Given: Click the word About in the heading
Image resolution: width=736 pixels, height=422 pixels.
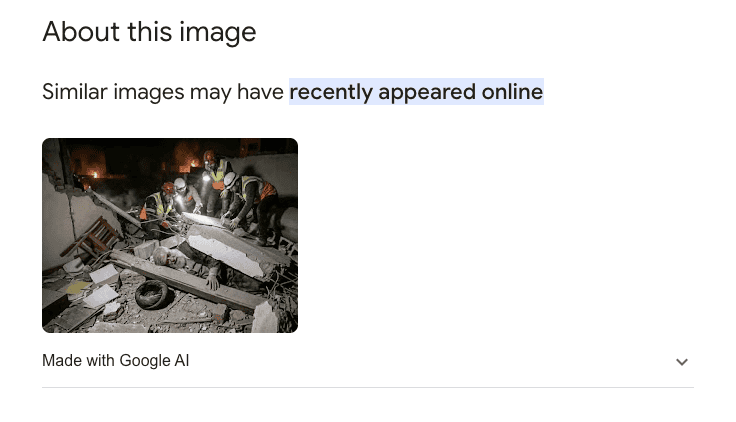Looking at the screenshot, I should click(x=81, y=32).
